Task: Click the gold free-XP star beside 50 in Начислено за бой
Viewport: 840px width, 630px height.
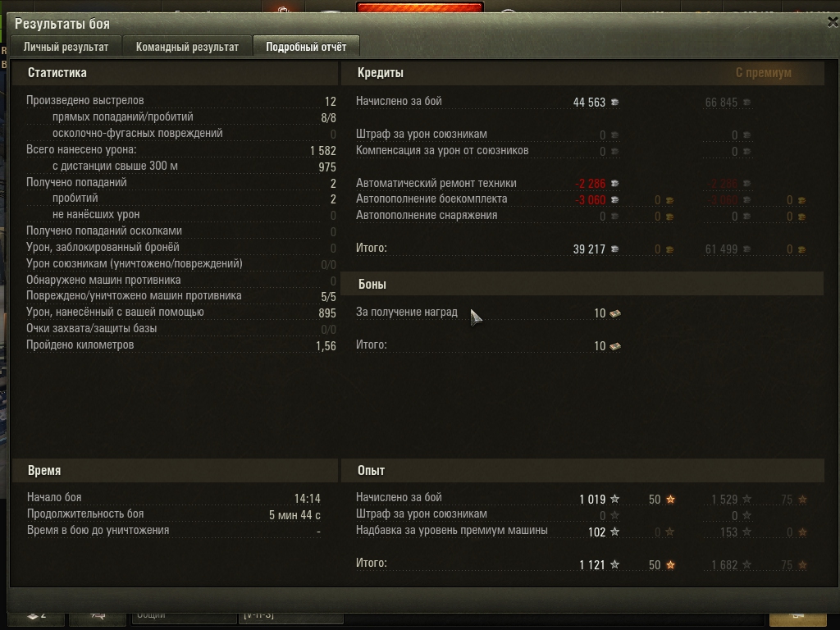Action: 670,499
